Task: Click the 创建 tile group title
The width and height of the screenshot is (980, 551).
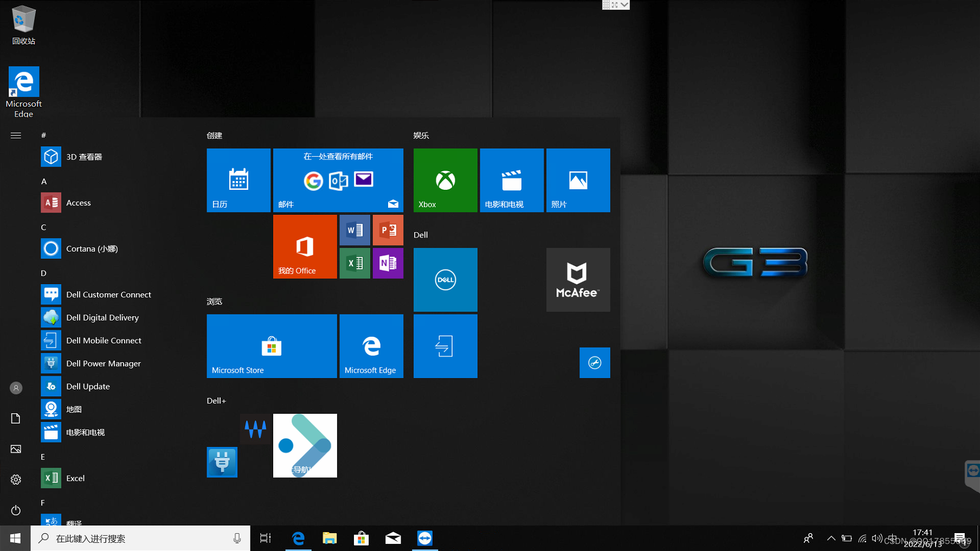Action: (x=215, y=136)
